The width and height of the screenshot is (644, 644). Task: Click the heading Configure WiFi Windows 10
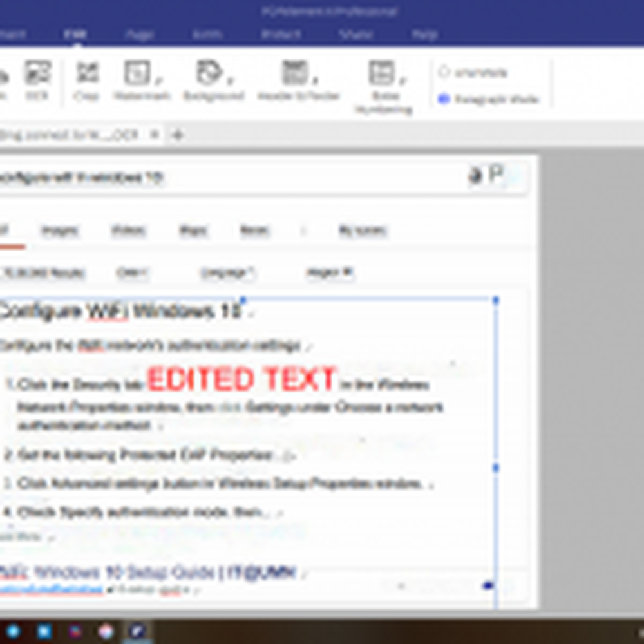click(120, 311)
